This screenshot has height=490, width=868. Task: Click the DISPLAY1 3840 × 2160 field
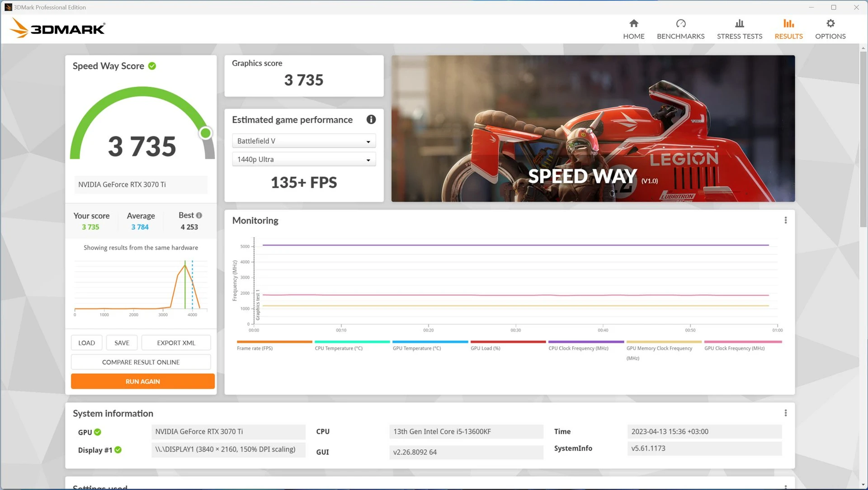click(x=228, y=449)
